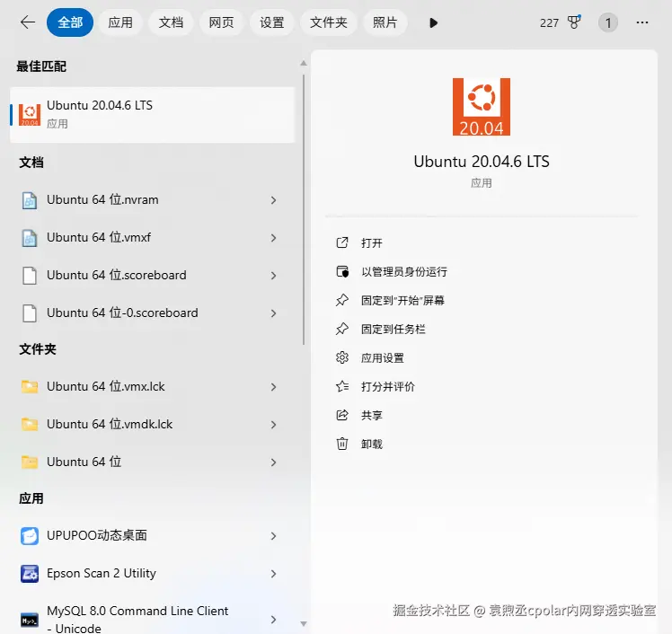Open the Ubuntu 64 位.vmdk.lck folder
672x634 pixels.
point(152,425)
